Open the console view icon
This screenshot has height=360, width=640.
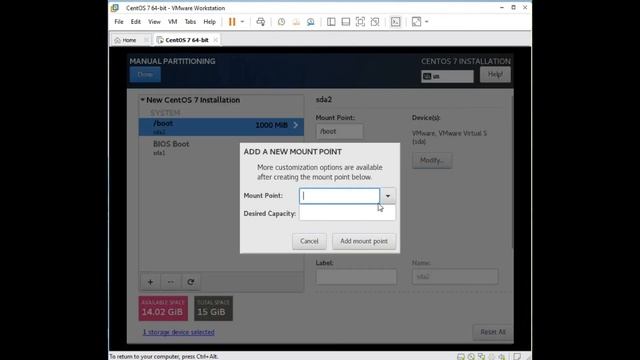point(396,22)
